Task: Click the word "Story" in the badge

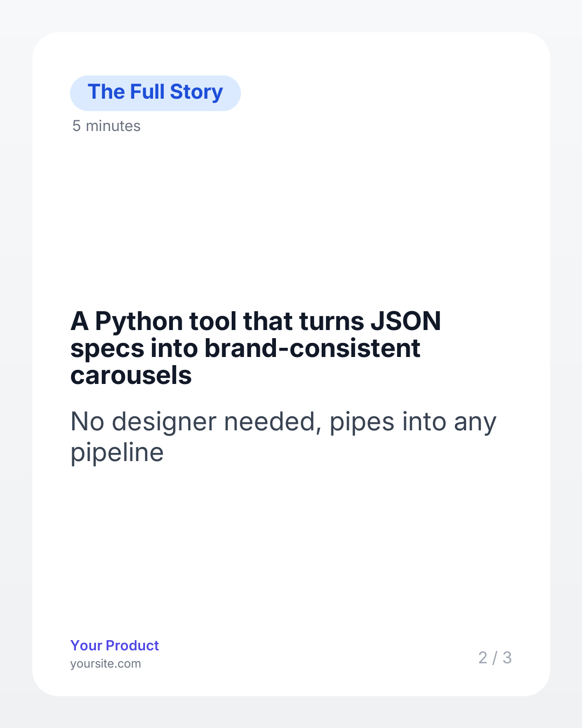Action: 196,93
